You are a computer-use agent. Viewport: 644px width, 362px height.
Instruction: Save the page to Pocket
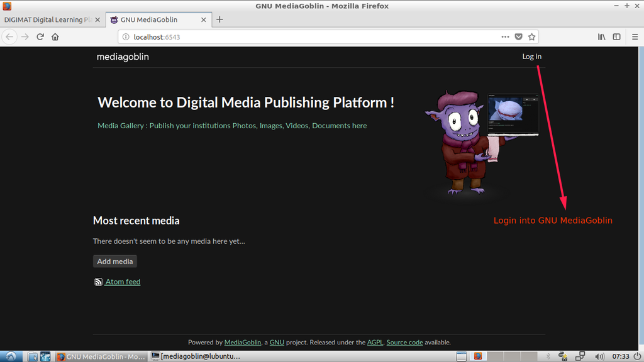tap(518, 37)
